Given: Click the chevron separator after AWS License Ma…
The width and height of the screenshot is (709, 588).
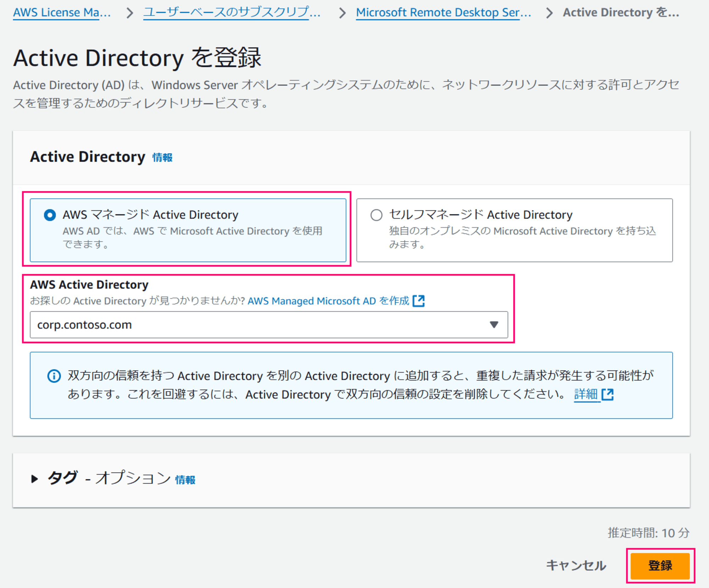Looking at the screenshot, I should pos(130,13).
